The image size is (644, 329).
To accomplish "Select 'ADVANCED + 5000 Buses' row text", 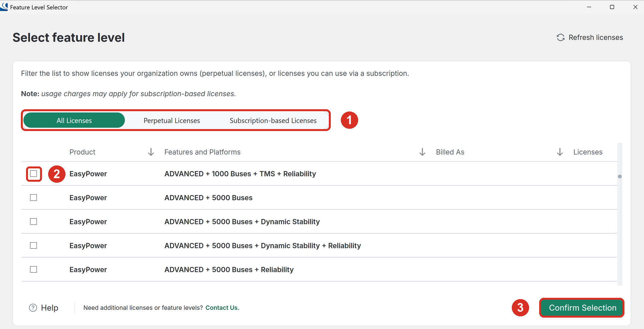I will 208,198.
